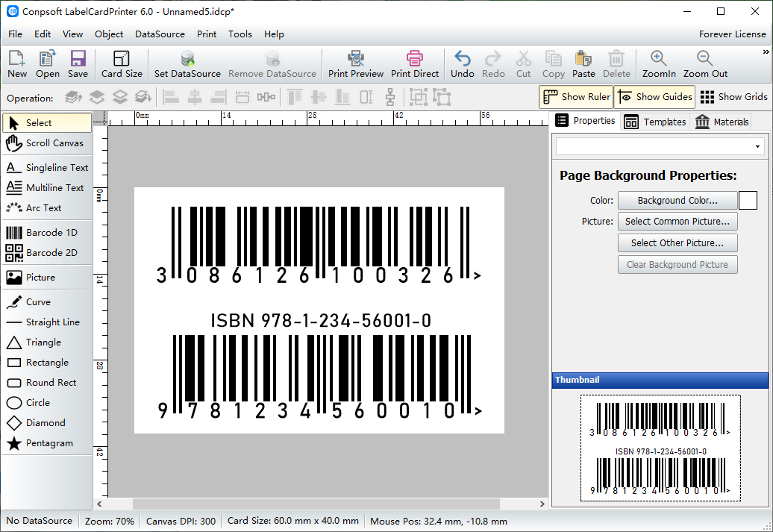Click the ZoomIn magnifier icon

(x=659, y=58)
